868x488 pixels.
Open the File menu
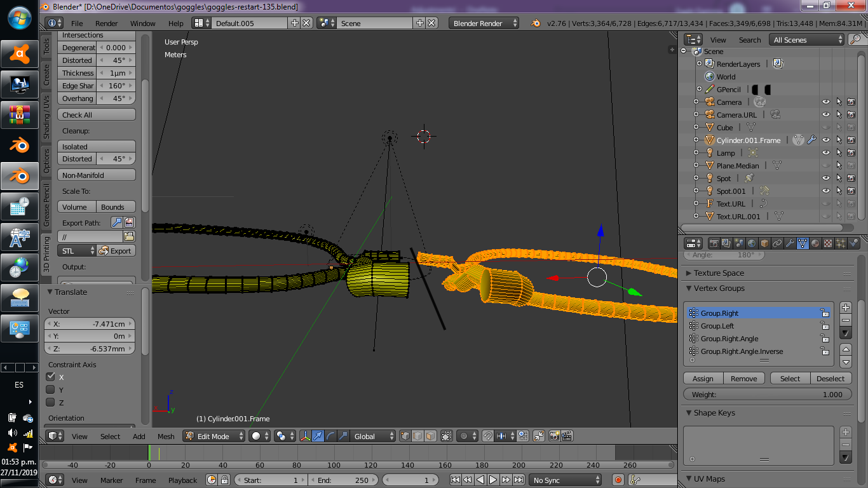(77, 24)
